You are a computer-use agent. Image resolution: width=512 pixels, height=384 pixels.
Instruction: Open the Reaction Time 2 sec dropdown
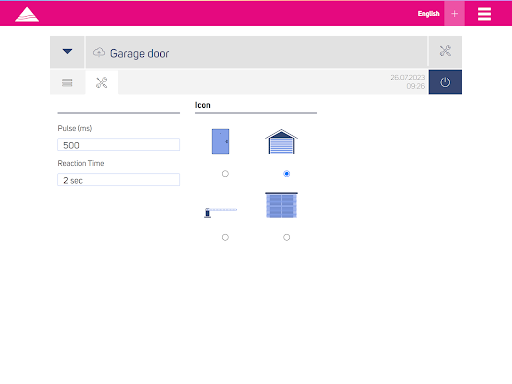click(119, 180)
